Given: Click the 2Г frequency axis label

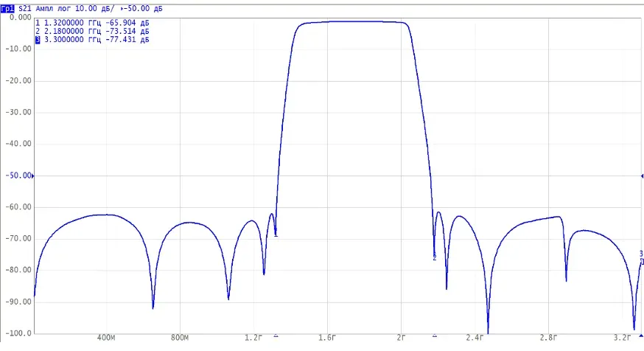Looking at the screenshot, I should point(401,338).
